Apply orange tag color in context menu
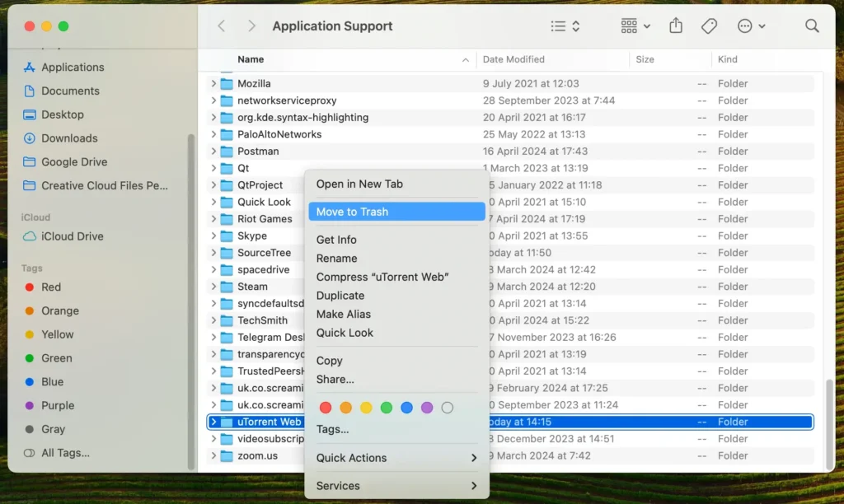Image resolution: width=844 pixels, height=504 pixels. (x=346, y=408)
